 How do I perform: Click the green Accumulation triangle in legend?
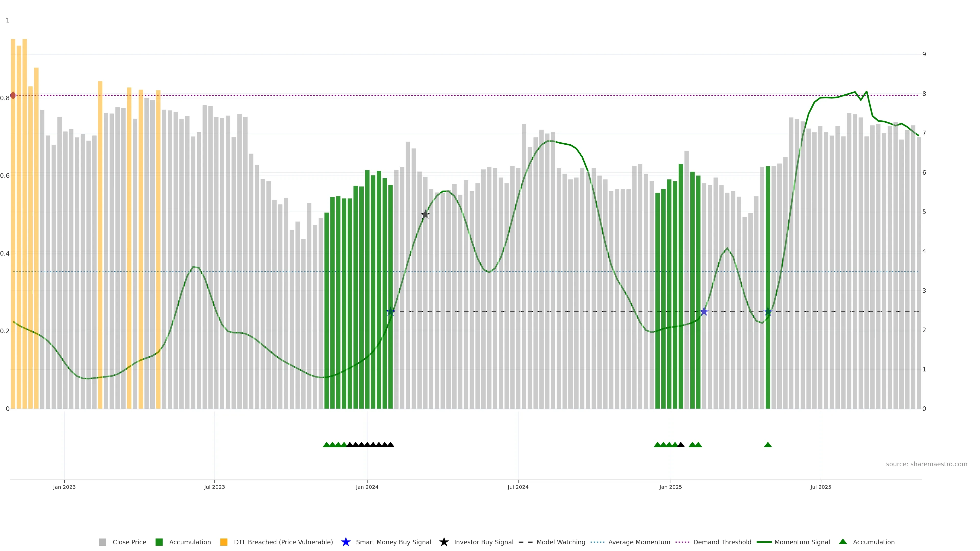coord(843,542)
